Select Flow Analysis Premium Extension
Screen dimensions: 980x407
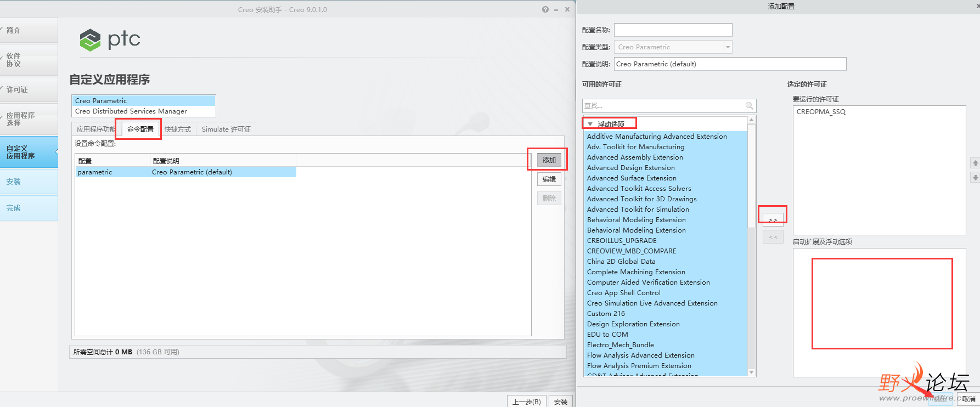pos(665,366)
